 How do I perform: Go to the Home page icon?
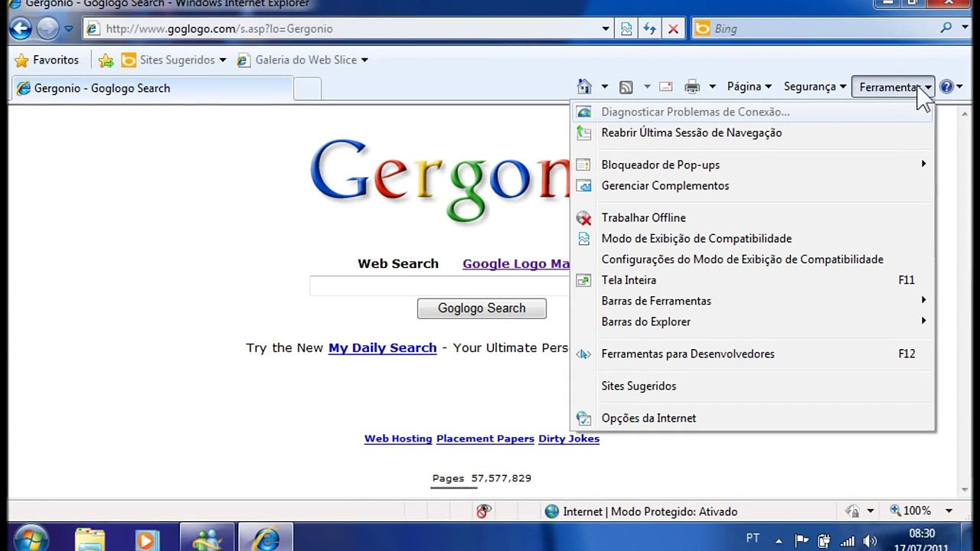click(584, 86)
